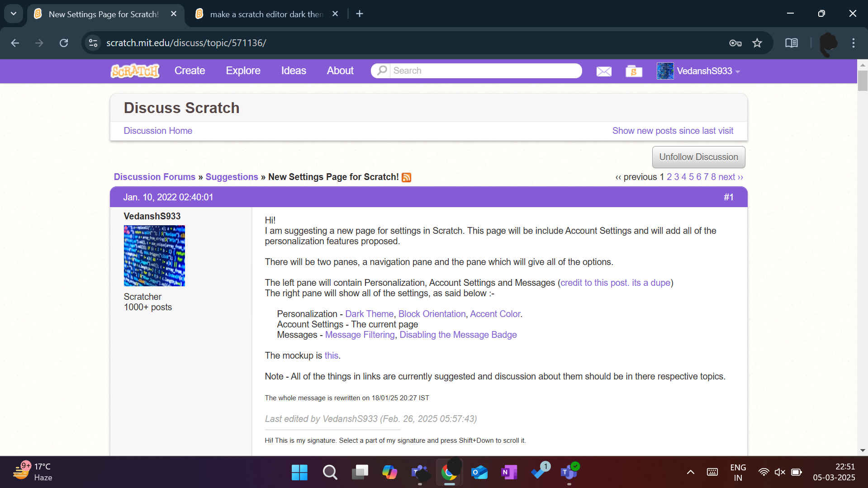Go to page 2 of the topic
The image size is (868, 488).
click(x=669, y=177)
